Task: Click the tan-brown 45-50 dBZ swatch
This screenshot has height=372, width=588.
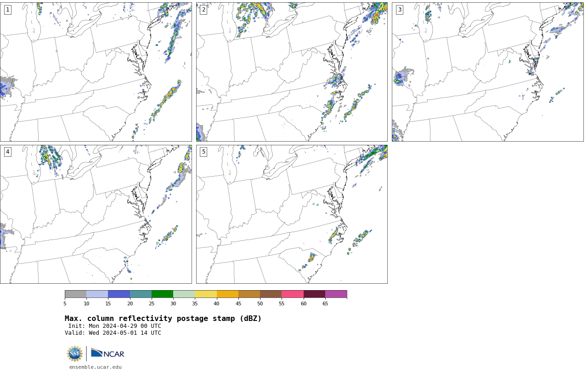Action: click(x=249, y=294)
